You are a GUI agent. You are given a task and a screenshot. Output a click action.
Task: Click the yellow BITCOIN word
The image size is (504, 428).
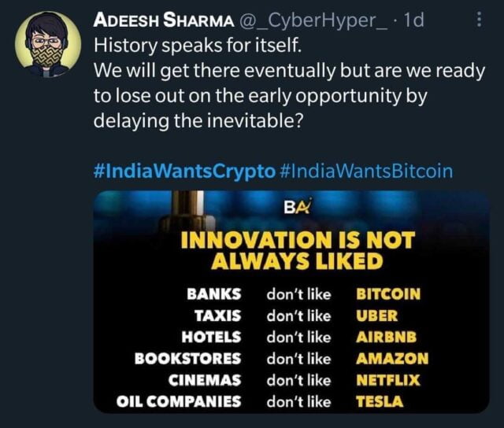click(388, 295)
